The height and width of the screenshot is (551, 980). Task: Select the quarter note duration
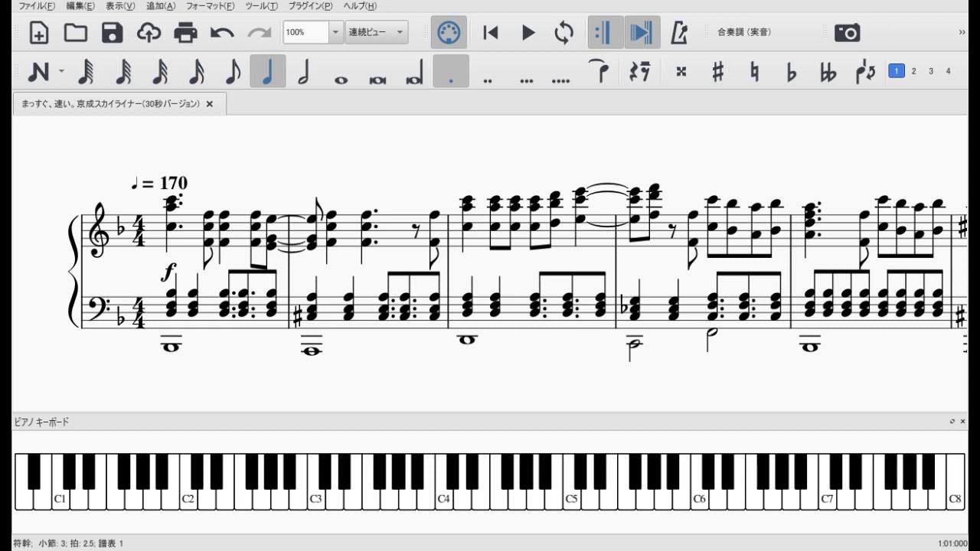(x=268, y=72)
